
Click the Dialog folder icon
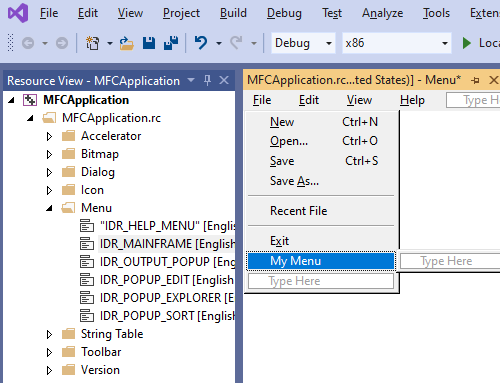coord(69,172)
